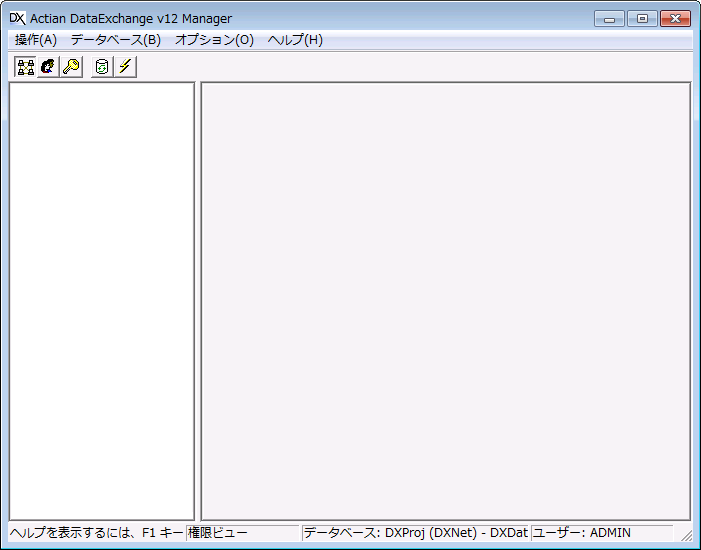The width and height of the screenshot is (701, 550).
Task: Click the database refresh cylinder icon
Action: [x=101, y=67]
